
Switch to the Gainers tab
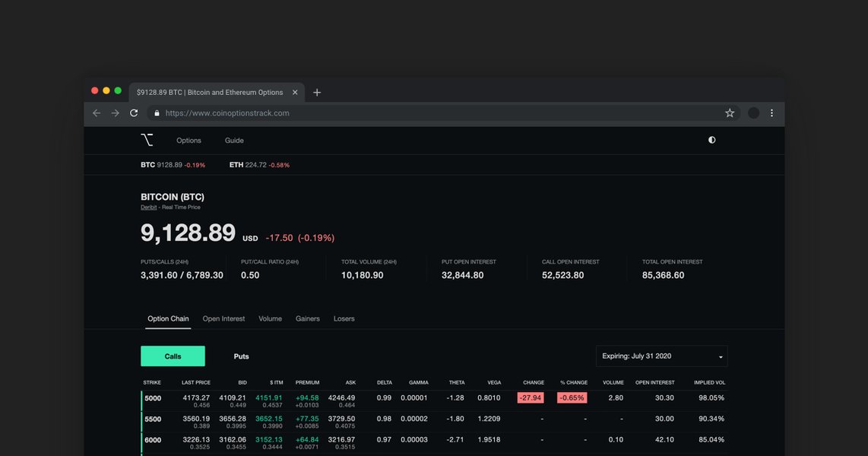coord(308,318)
